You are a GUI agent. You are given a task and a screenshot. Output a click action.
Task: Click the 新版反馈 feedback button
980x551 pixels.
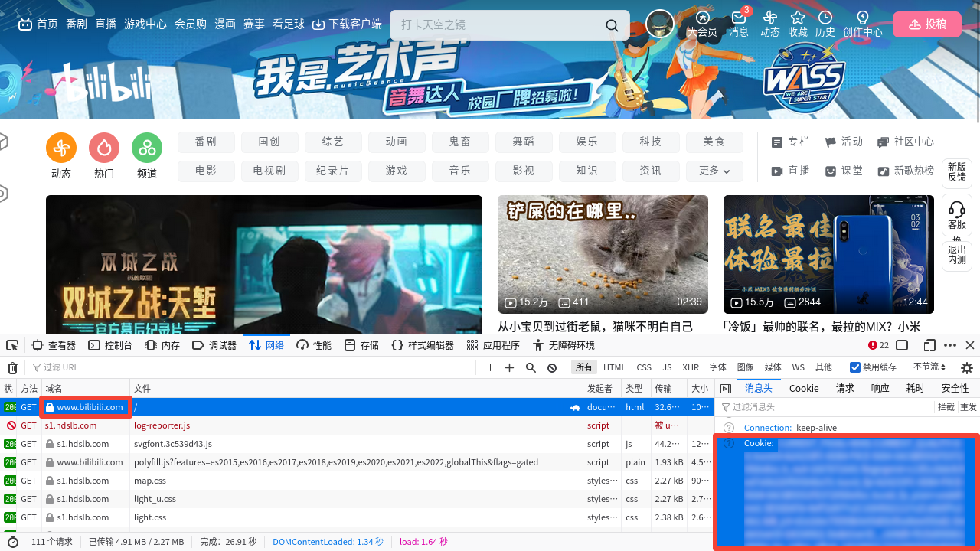pos(957,171)
